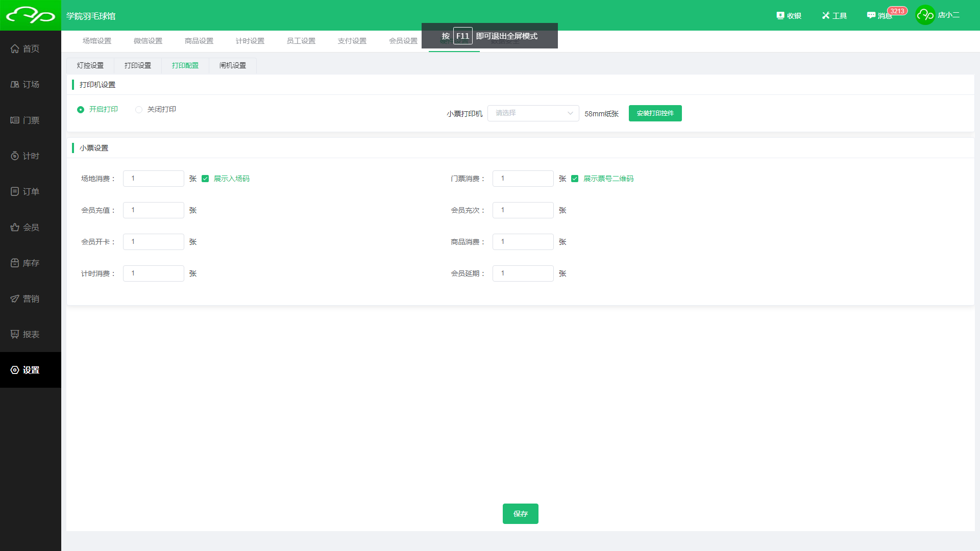Image resolution: width=980 pixels, height=551 pixels.
Task: Open 计时 timer icon in sidebar
Action: (15, 156)
